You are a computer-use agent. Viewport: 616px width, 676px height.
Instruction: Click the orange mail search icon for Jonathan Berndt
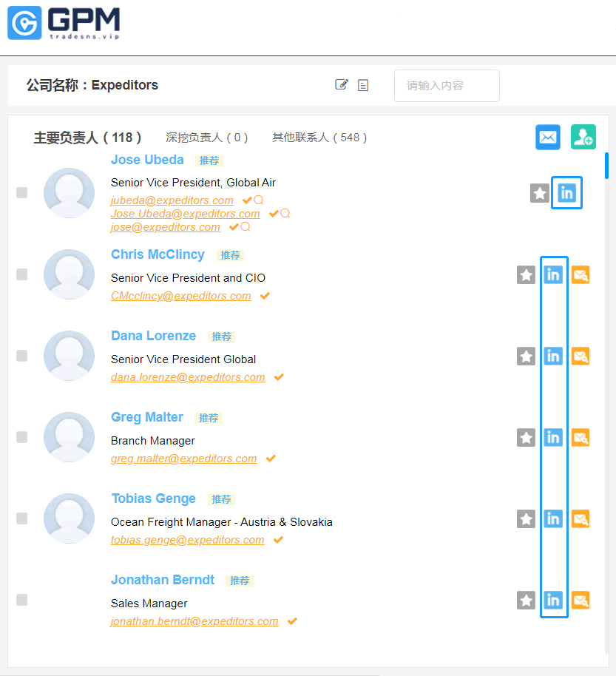[581, 600]
